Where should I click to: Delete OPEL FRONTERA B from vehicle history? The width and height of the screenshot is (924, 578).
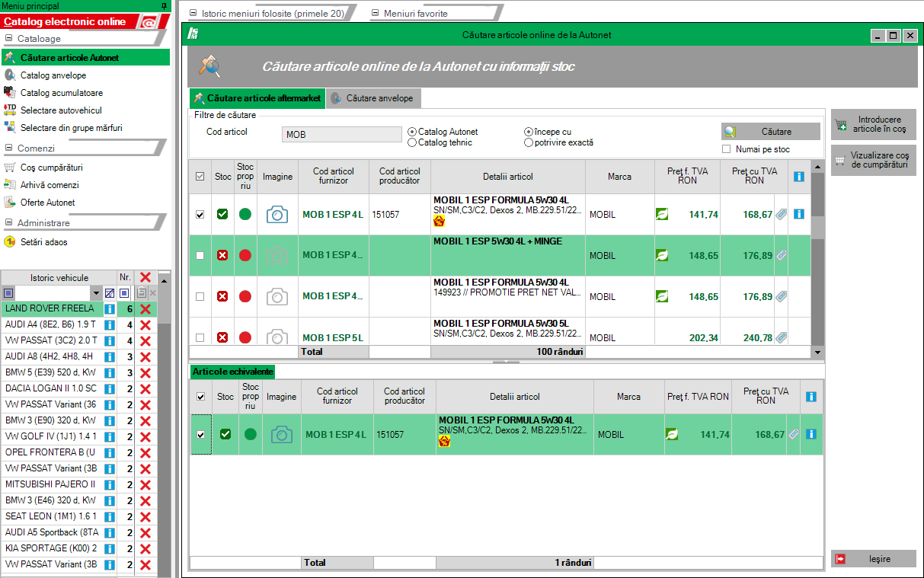(x=145, y=452)
